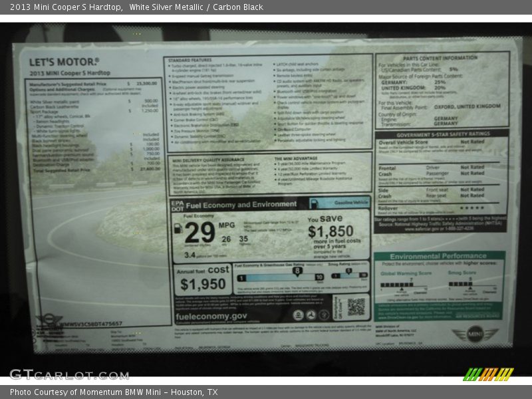Click the large 29 combined MPG figure
The height and width of the screenshot is (399, 532).
(x=200, y=233)
